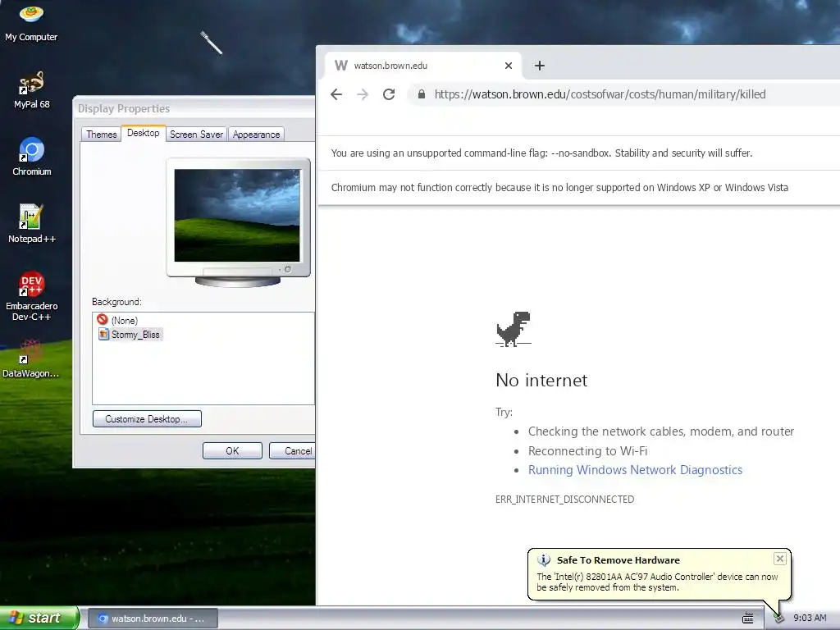The width and height of the screenshot is (840, 630).
Task: Close the watson.brown.edu browser tab
Action: pos(509,66)
